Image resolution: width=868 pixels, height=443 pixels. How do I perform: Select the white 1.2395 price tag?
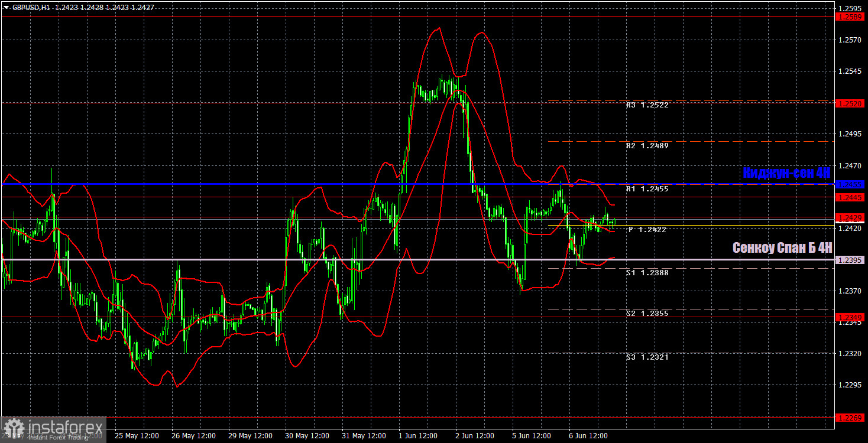tap(850, 260)
